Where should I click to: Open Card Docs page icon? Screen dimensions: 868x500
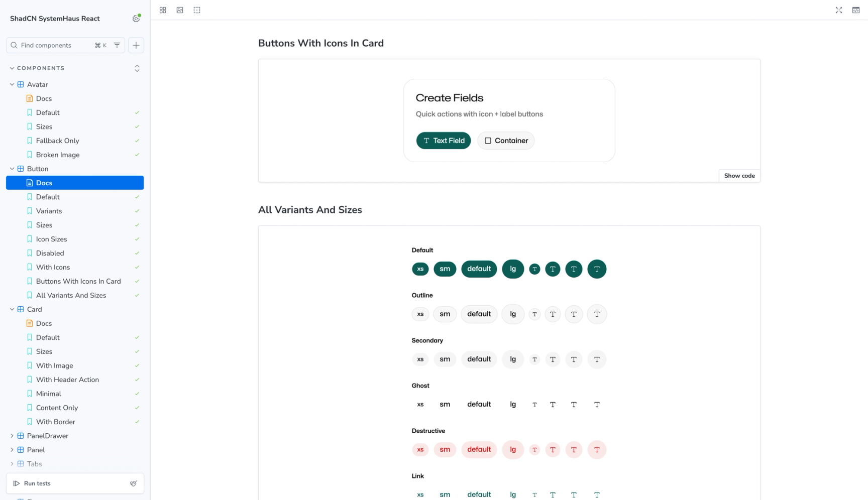coord(30,323)
